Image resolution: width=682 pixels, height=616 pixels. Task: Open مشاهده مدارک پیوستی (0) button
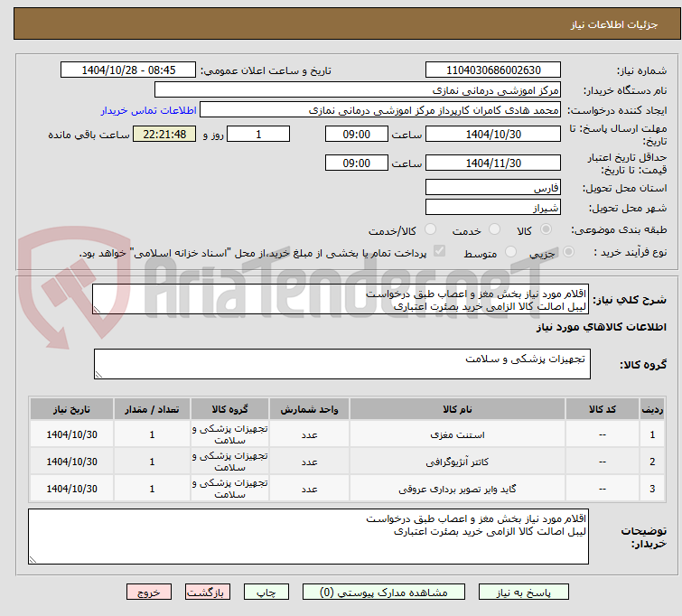[x=384, y=593]
